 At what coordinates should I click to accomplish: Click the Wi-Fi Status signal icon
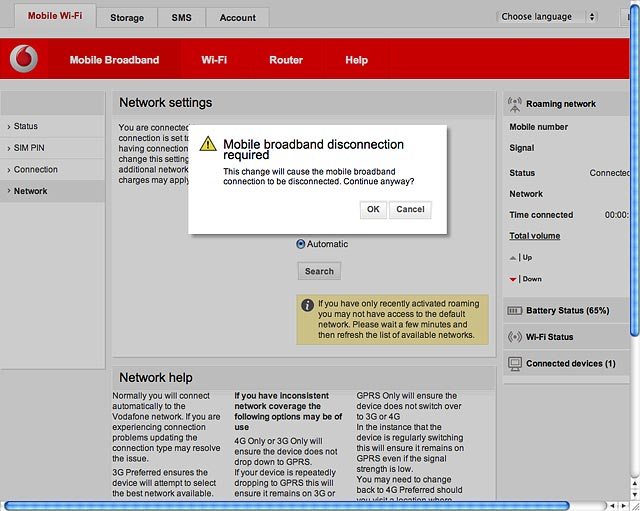tap(515, 337)
